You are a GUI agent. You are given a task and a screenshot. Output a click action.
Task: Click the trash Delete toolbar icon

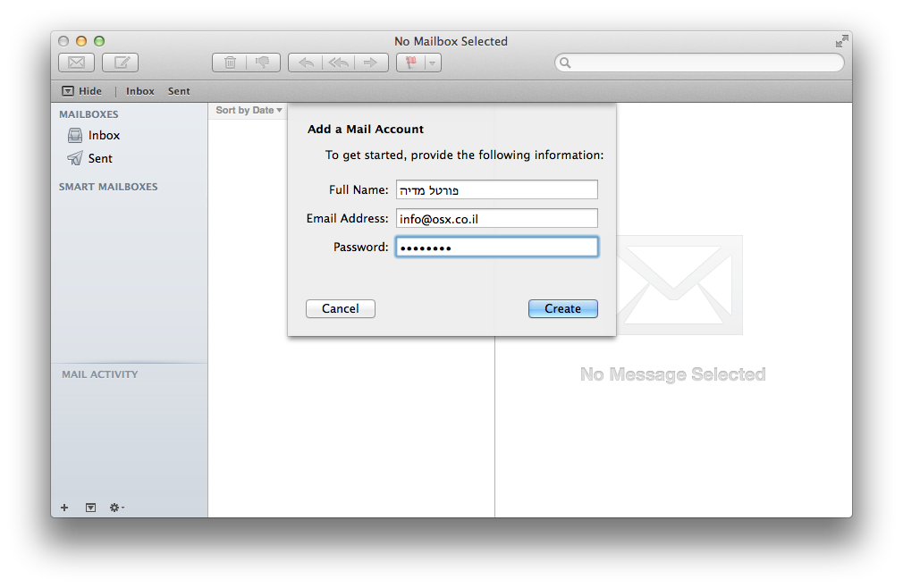tap(230, 63)
